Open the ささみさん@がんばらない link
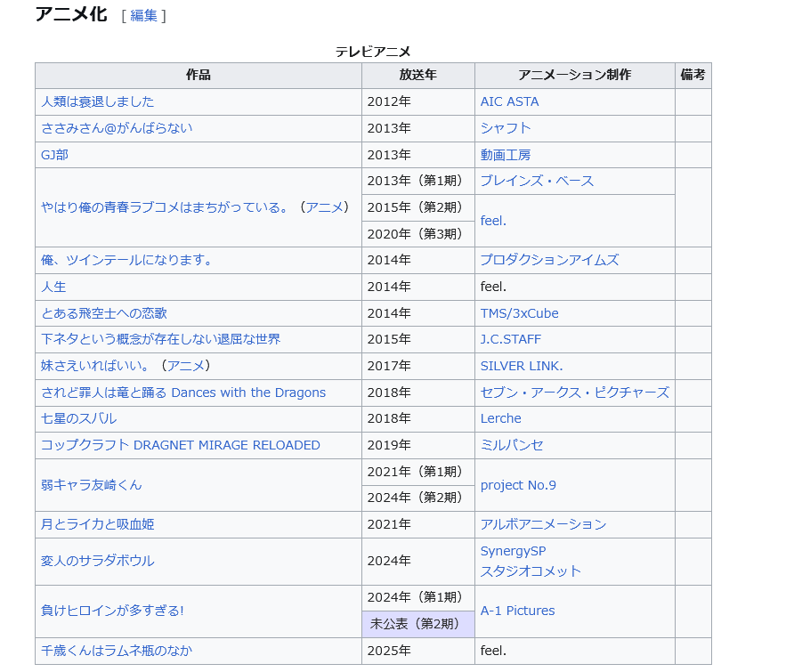This screenshot has width=786, height=672. 117,128
